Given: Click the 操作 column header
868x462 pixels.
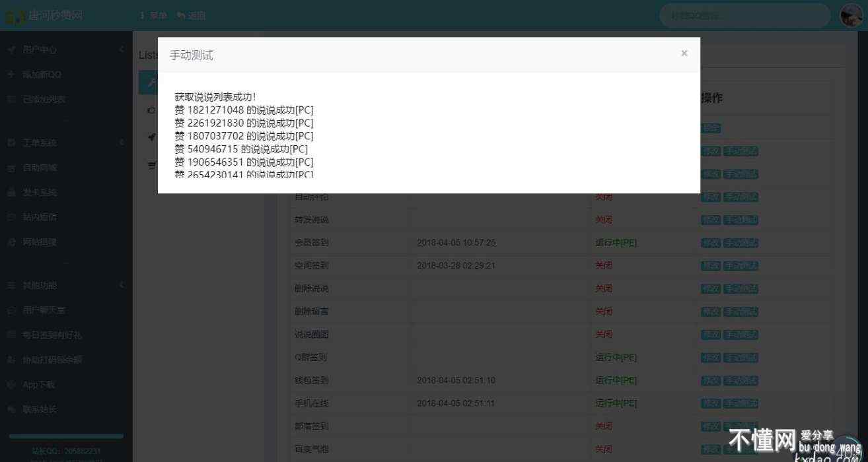Looking at the screenshot, I should (x=711, y=98).
